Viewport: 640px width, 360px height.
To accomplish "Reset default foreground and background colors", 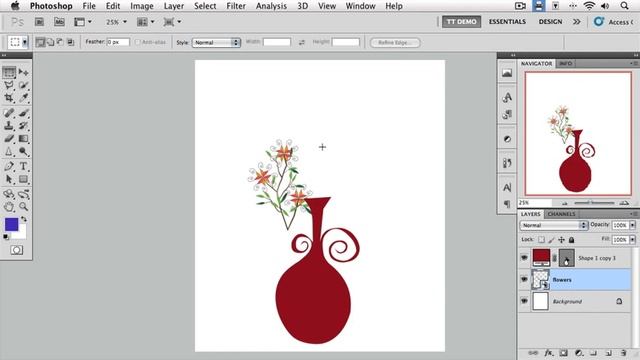I will click(x=6, y=237).
